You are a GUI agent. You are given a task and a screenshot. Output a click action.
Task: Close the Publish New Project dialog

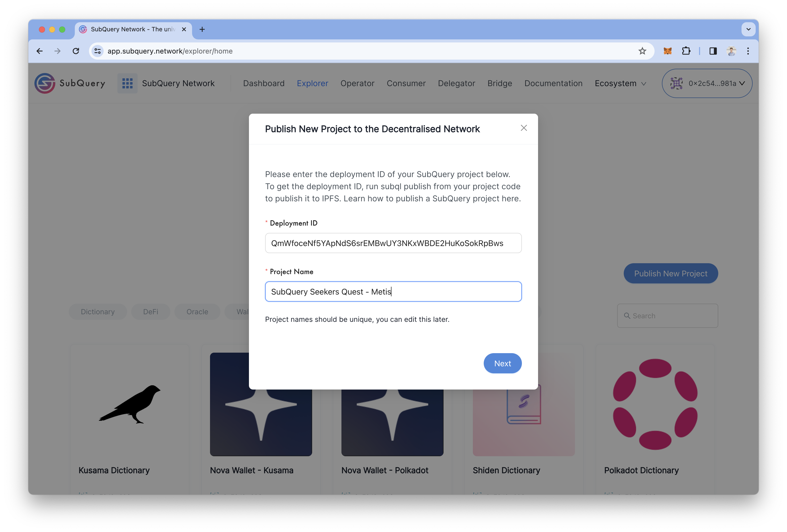tap(524, 128)
